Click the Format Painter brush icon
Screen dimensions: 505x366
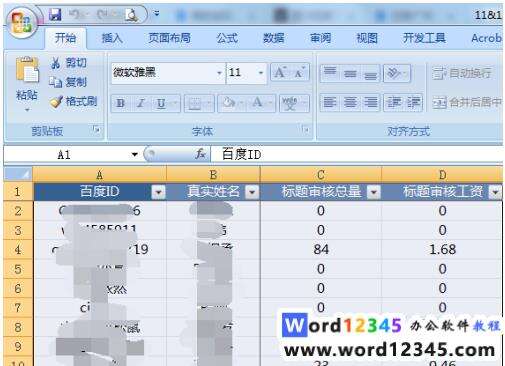tap(56, 101)
